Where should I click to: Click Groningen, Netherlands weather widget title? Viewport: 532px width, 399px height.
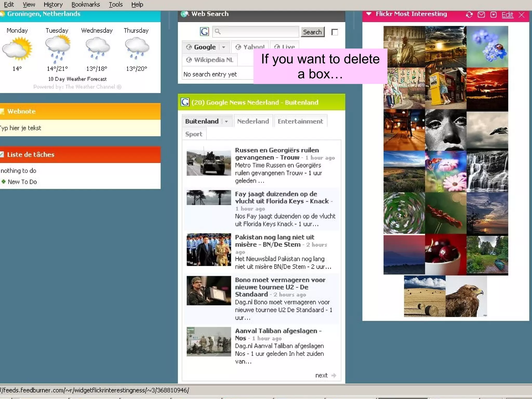[44, 14]
